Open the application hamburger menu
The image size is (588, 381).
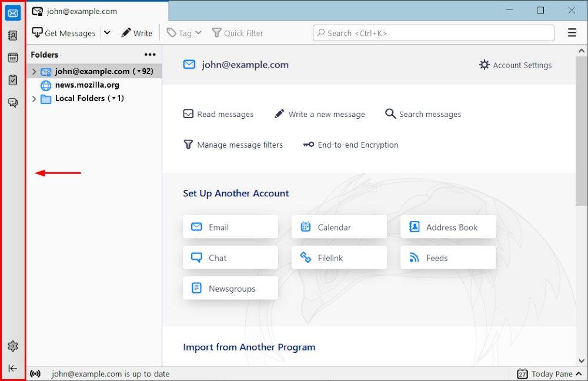[x=572, y=32]
